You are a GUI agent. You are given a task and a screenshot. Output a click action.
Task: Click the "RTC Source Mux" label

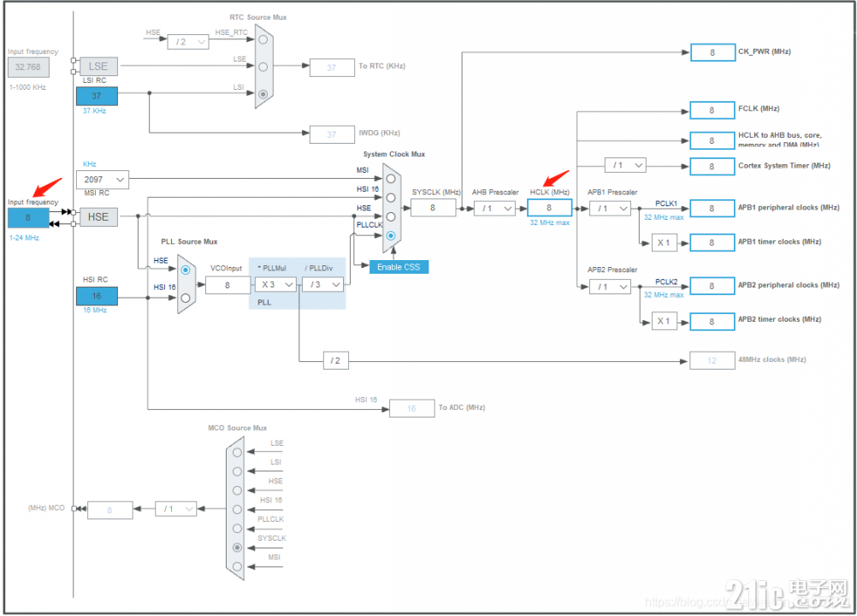pyautogui.click(x=258, y=17)
